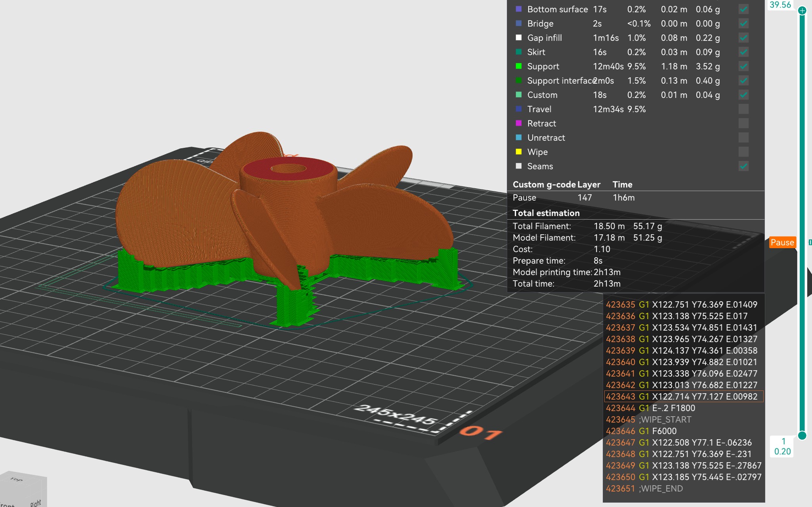The image size is (812, 507).
Task: Click the orange Pause marker on layer slider
Action: [782, 242]
